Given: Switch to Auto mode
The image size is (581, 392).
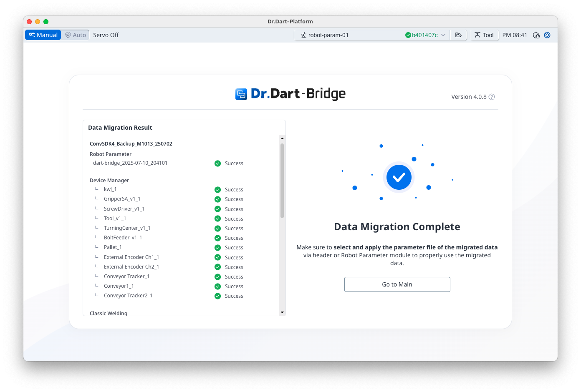Looking at the screenshot, I should click(x=76, y=35).
